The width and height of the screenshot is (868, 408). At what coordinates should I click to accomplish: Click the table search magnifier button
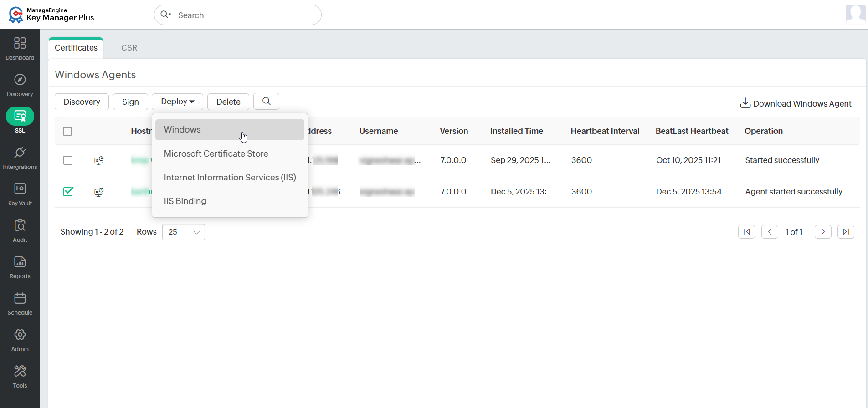click(267, 101)
